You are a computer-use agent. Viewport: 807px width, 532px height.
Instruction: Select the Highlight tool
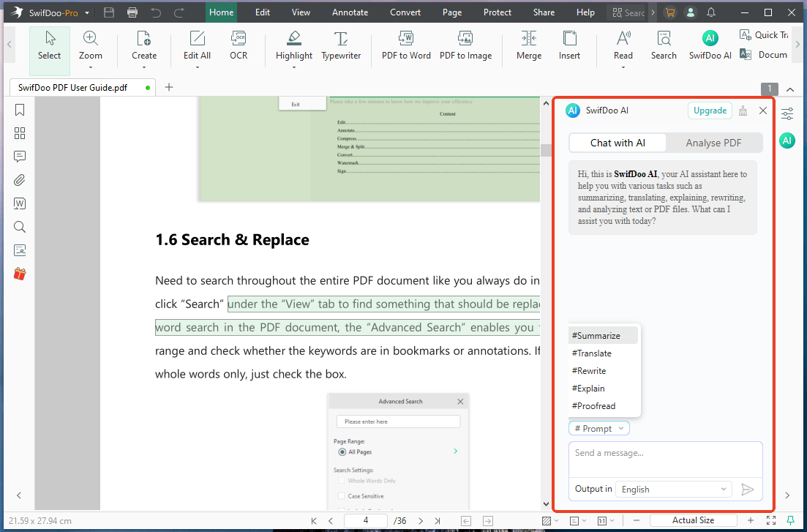[x=293, y=45]
